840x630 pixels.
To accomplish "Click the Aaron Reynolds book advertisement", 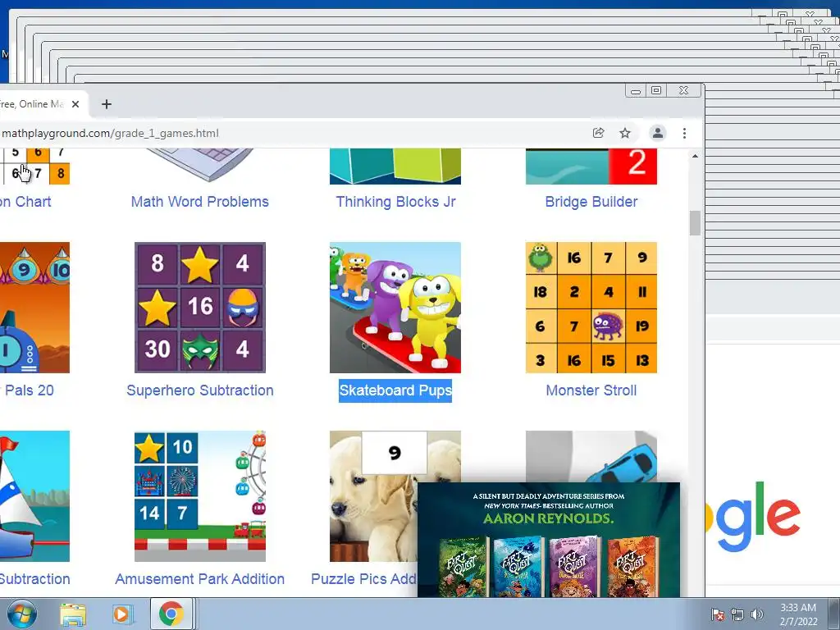I will [x=549, y=540].
